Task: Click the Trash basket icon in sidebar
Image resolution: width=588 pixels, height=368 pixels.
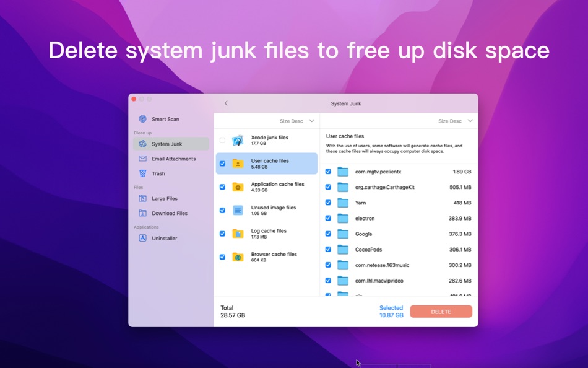Action: point(142,173)
